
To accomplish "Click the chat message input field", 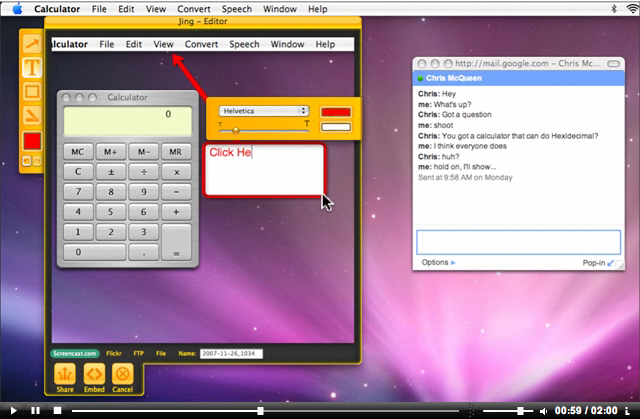I will [x=518, y=242].
